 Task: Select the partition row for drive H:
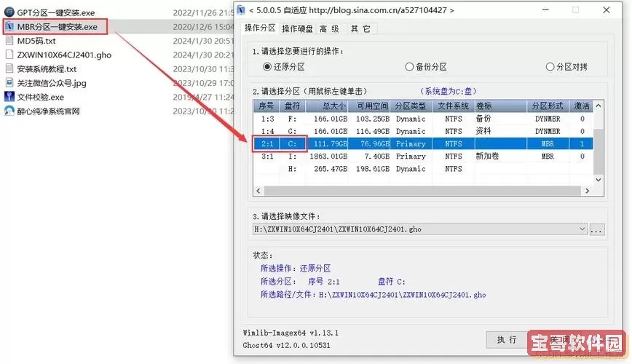pyautogui.click(x=423, y=169)
